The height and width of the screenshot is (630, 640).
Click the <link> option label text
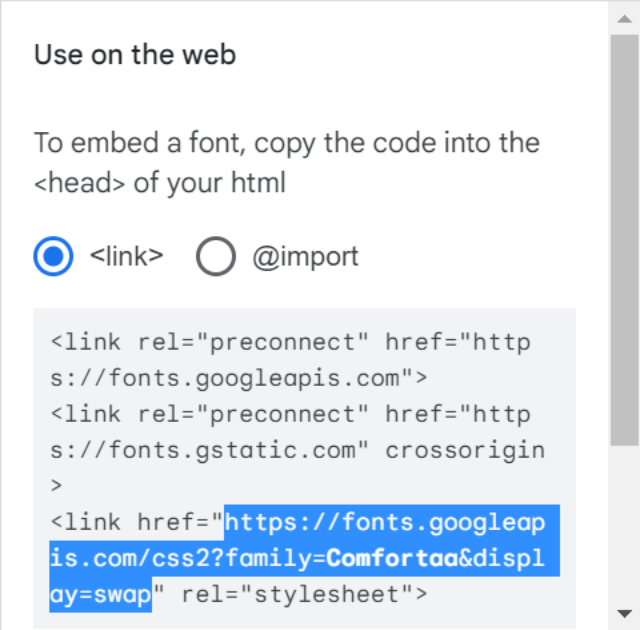[127, 256]
